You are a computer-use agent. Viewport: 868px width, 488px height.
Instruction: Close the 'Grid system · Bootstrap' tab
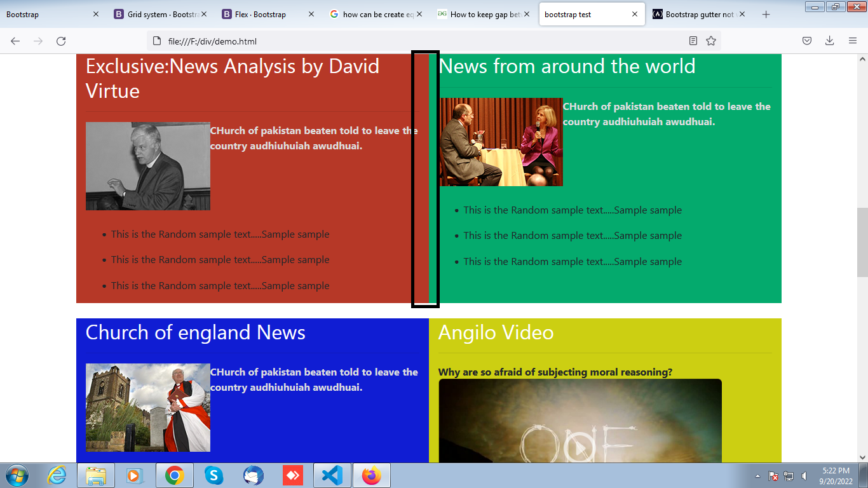point(204,15)
